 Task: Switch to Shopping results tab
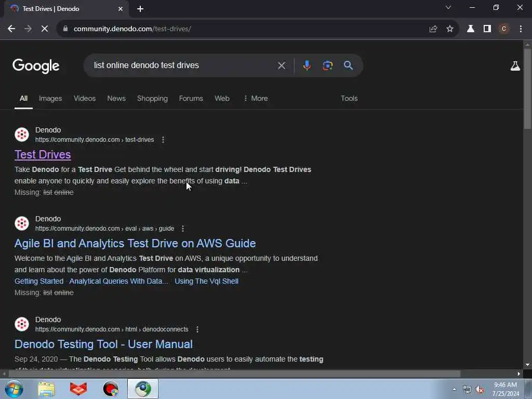(x=152, y=98)
